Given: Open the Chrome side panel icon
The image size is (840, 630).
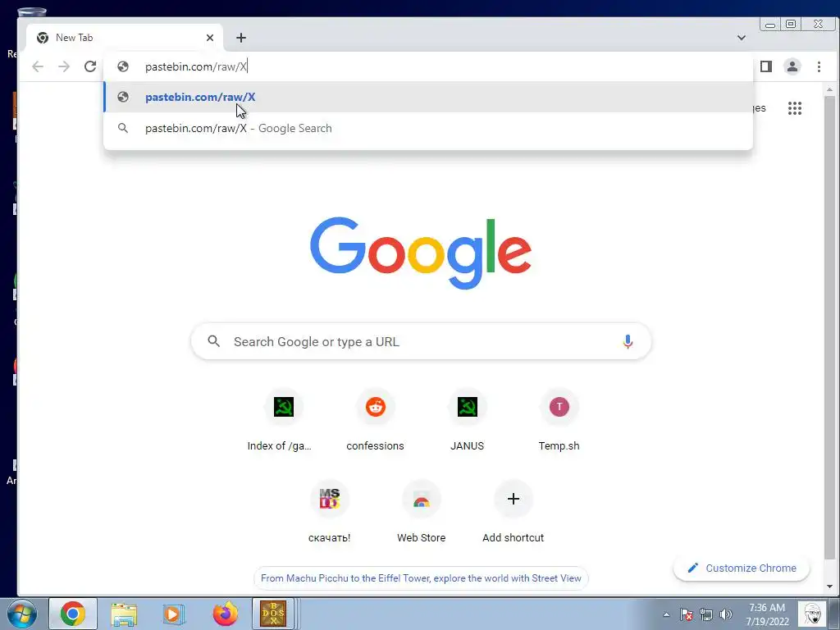Looking at the screenshot, I should tap(766, 66).
